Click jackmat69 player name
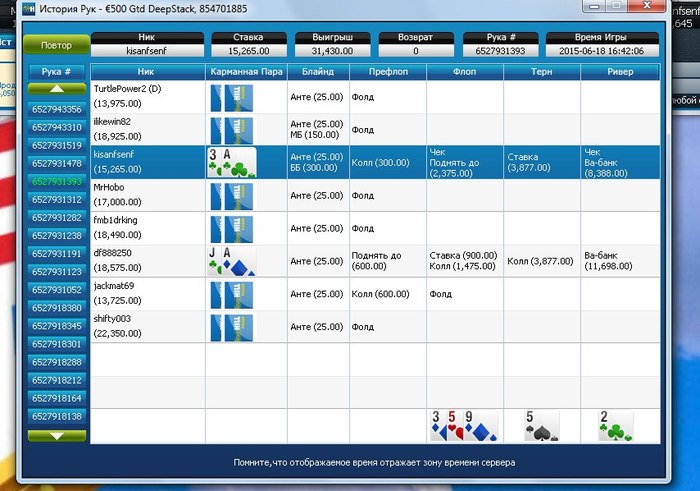This screenshot has height=491, width=700. coord(114,286)
